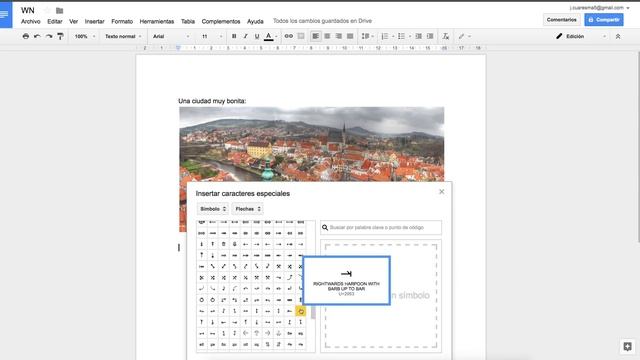Open numbered list options
Screen dimensions: 640x360
click(387, 36)
